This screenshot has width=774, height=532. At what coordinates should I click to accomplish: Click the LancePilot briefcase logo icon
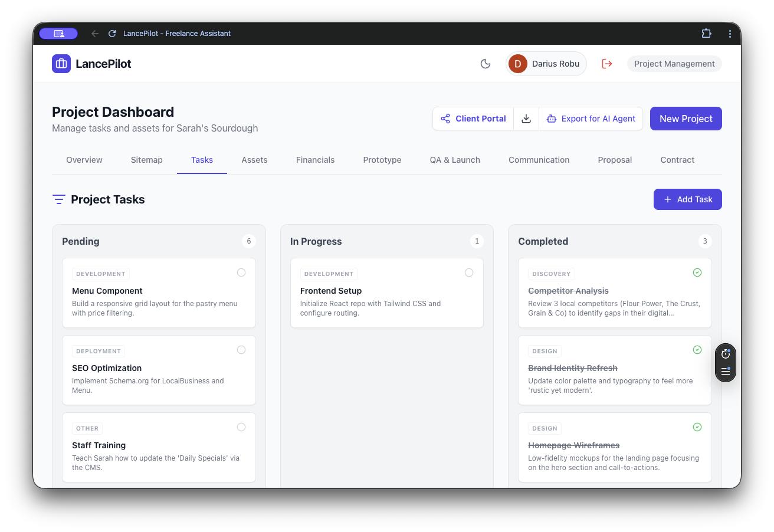(61, 64)
